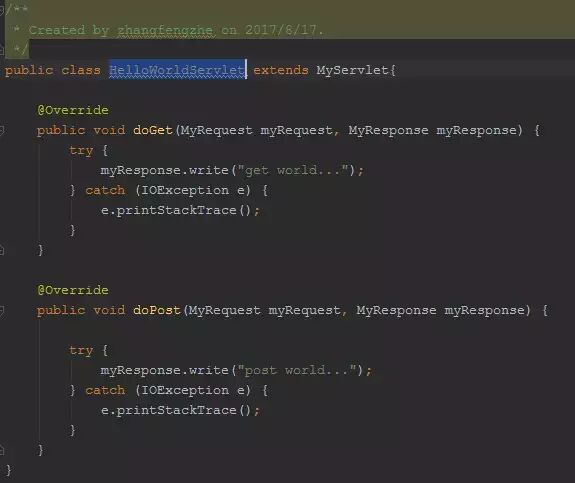Click fold end marker closing doGet method
Screen dimensions: 575x483
[1, 250]
